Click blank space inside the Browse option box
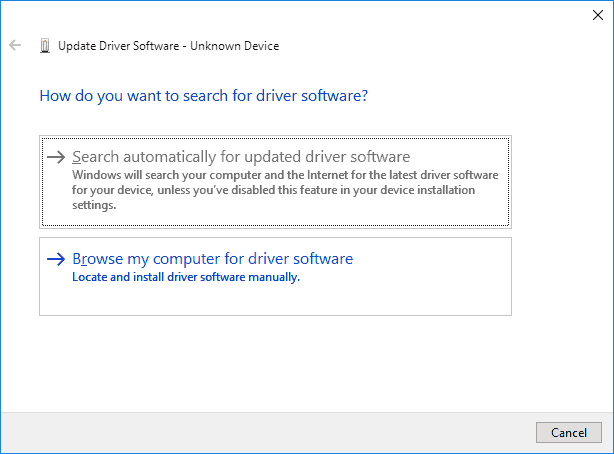Image resolution: width=614 pixels, height=454 pixels. [x=420, y=295]
